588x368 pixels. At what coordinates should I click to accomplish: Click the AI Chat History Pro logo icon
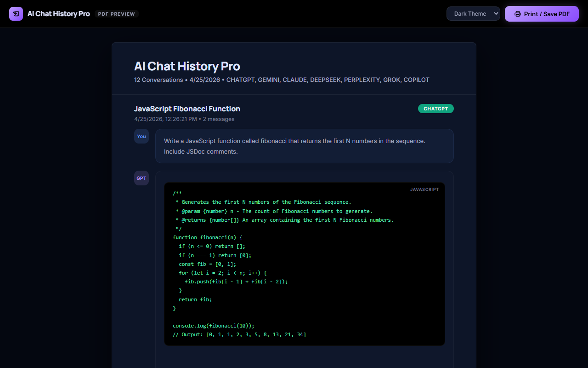(x=16, y=14)
